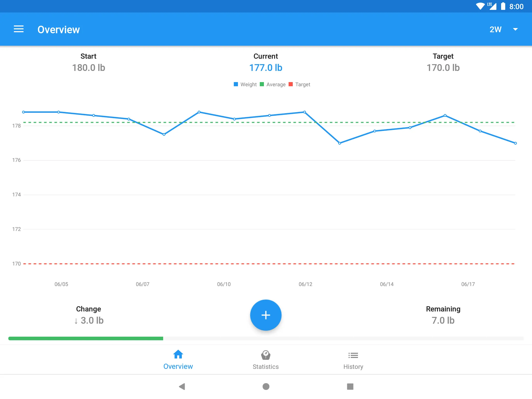Tap the Overview navigation tab
This screenshot has height=399, width=532.
click(x=178, y=360)
